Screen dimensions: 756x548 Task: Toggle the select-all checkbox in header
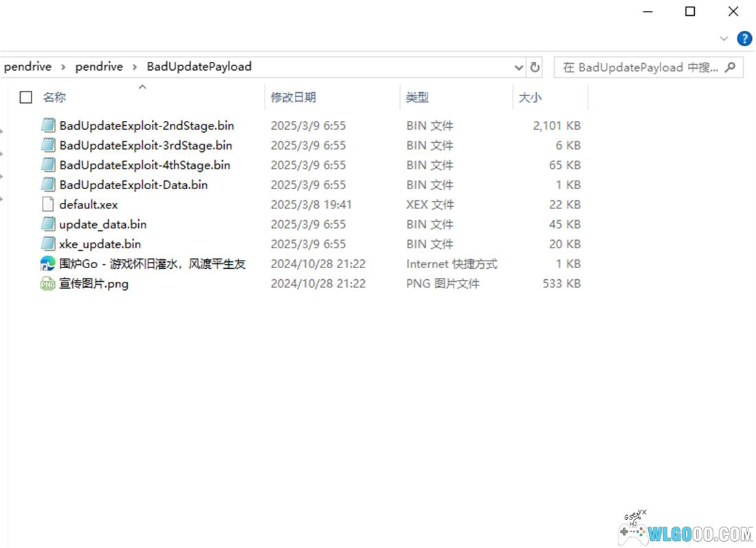point(26,98)
